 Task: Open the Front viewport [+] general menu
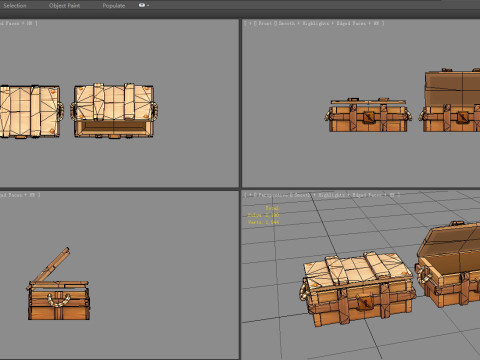(x=250, y=23)
